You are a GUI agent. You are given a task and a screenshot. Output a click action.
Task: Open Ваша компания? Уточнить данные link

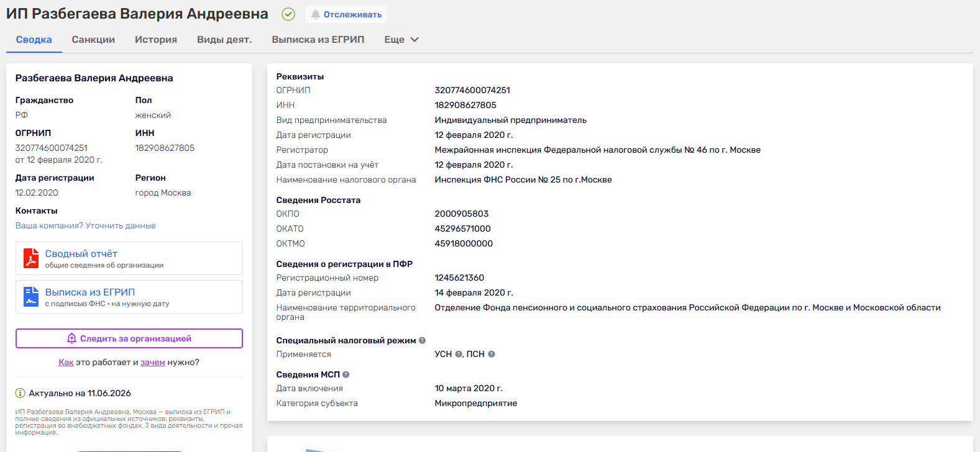click(x=86, y=225)
